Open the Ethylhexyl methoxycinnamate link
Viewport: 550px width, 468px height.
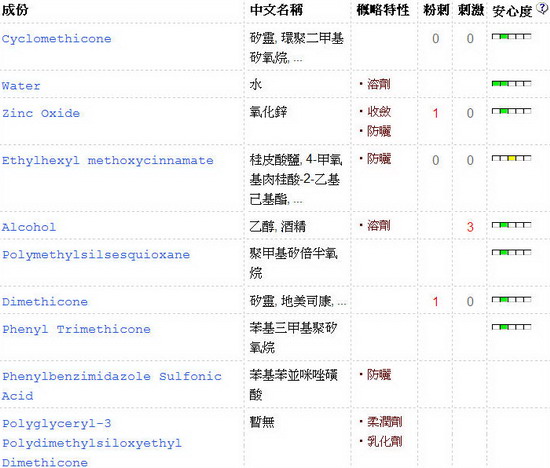(x=108, y=160)
